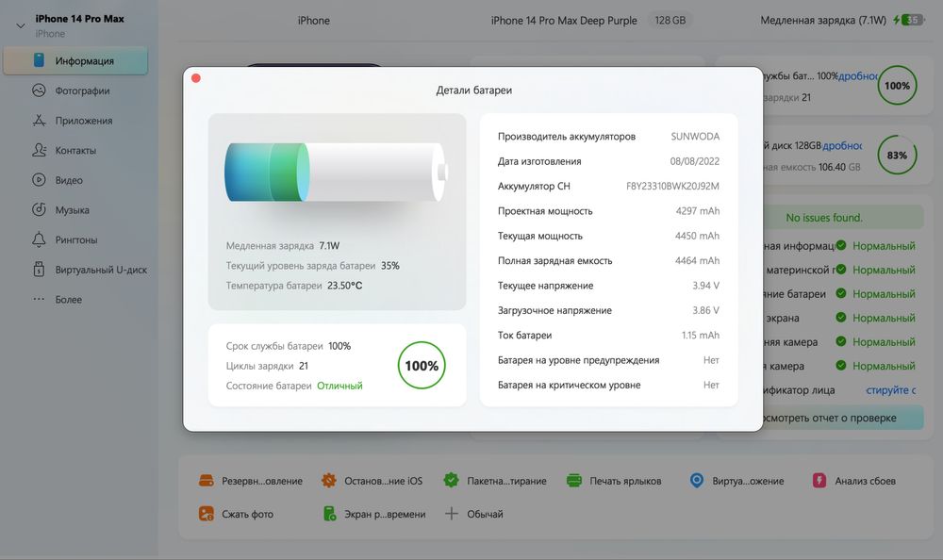Click the Видео play icon in the sidebar

[x=39, y=179]
